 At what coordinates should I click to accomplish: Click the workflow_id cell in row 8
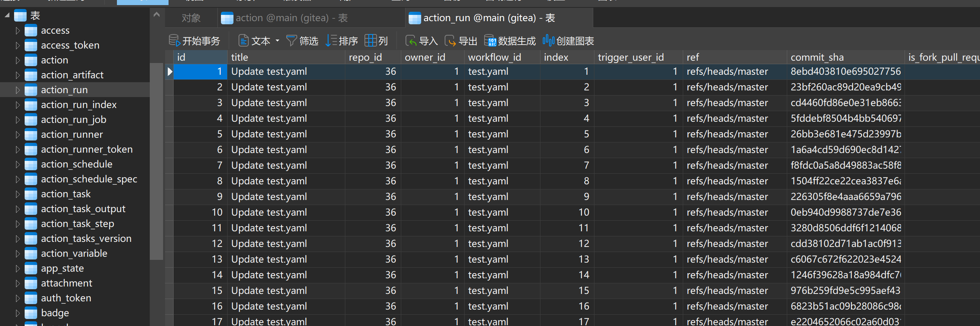click(x=502, y=181)
